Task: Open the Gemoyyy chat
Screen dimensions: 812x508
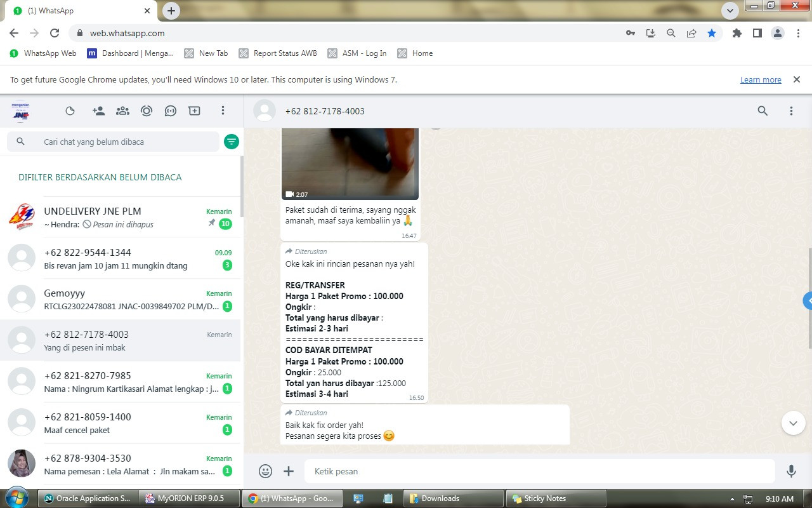Action: coord(121,300)
